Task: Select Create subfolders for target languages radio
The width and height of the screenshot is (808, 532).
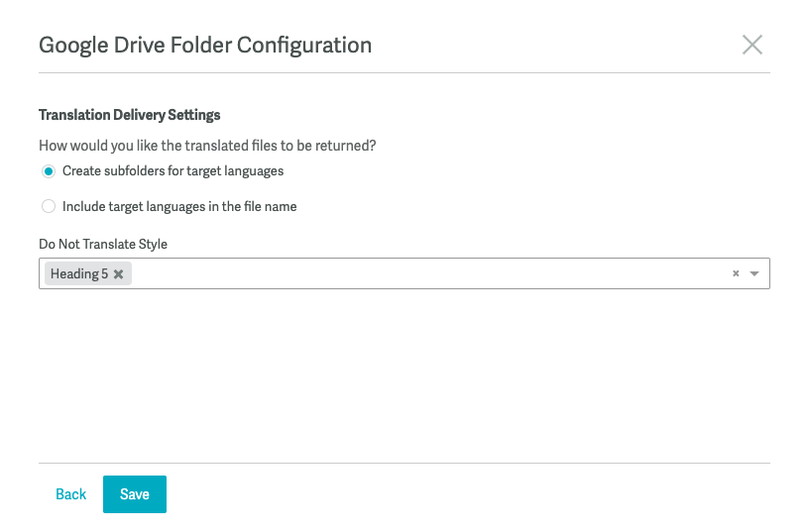Action: click(49, 171)
